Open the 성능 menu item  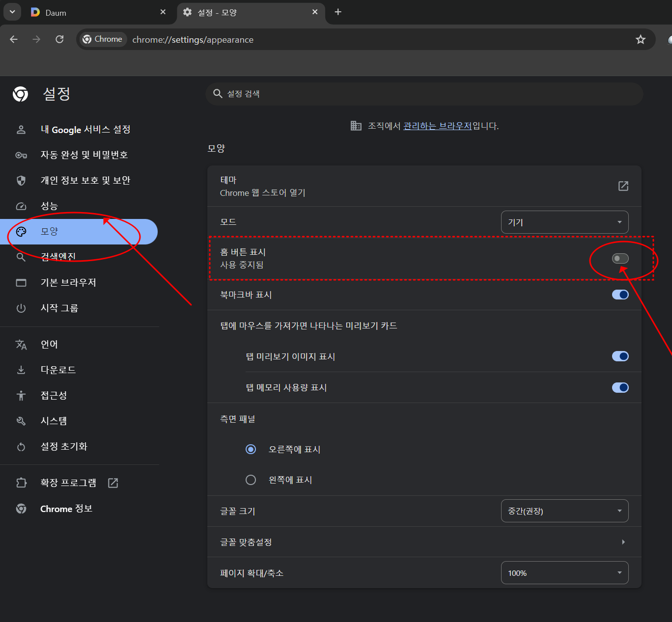click(x=80, y=206)
